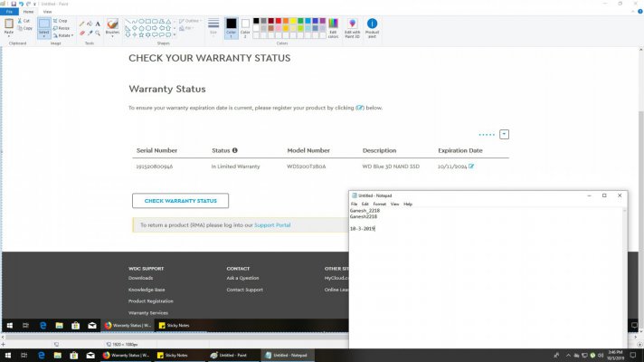The image size is (644, 362).
Task: Open the shape Outline dropdown
Action: (x=190, y=21)
